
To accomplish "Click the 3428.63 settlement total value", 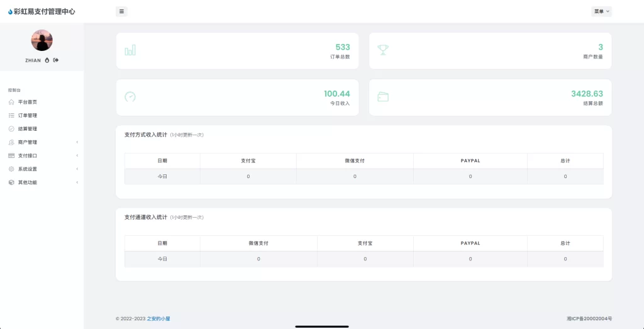I will pos(587,94).
